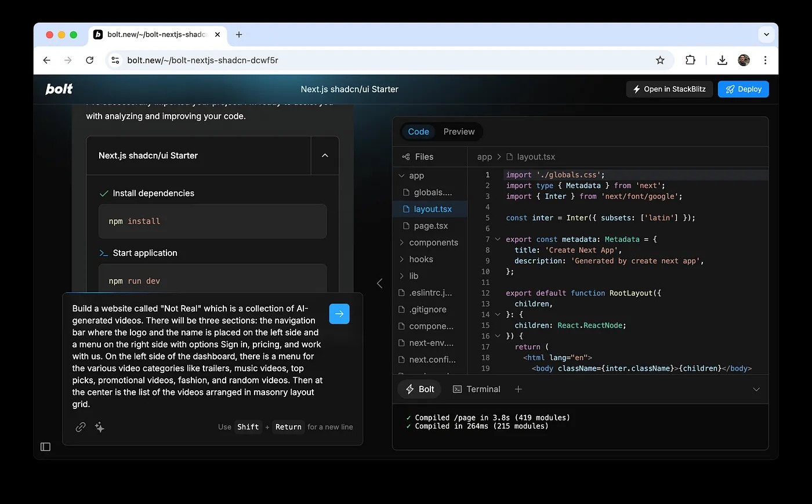This screenshot has height=504, width=812.
Task: Fold code at line 16
Action: click(x=498, y=336)
